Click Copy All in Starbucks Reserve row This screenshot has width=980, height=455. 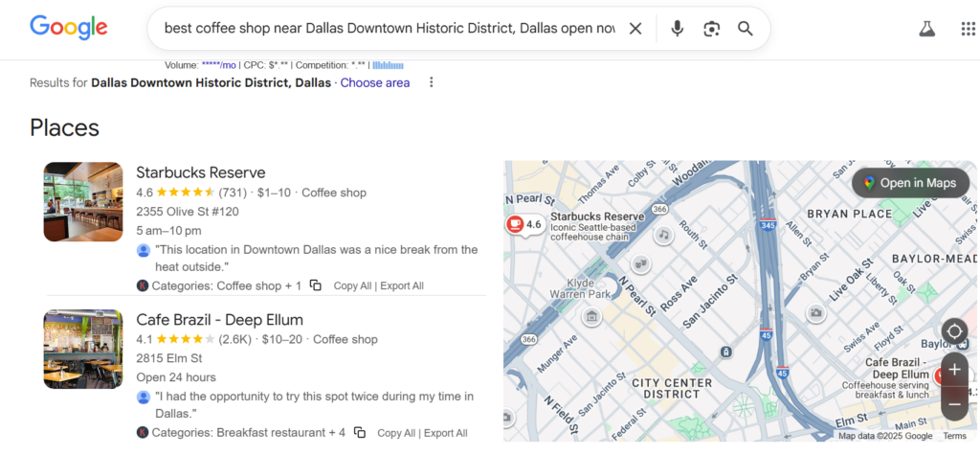352,286
